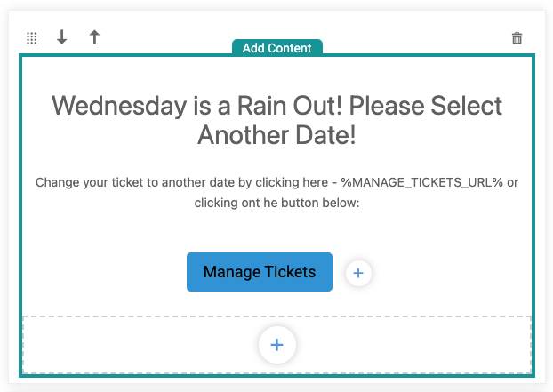Click the 'Another Date!' heading line

pos(276,135)
